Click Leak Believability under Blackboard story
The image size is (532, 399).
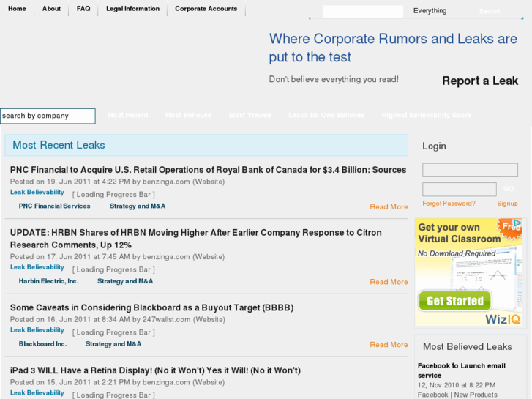(37, 330)
